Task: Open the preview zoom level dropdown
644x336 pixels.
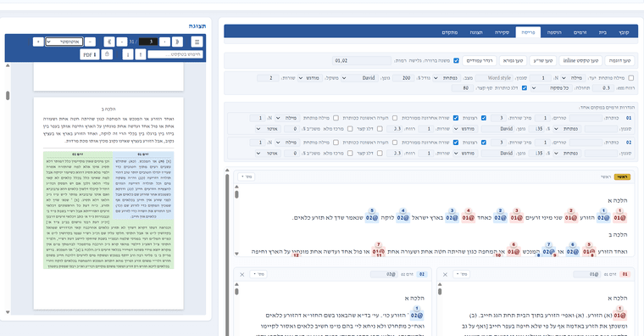Action: coord(64,42)
